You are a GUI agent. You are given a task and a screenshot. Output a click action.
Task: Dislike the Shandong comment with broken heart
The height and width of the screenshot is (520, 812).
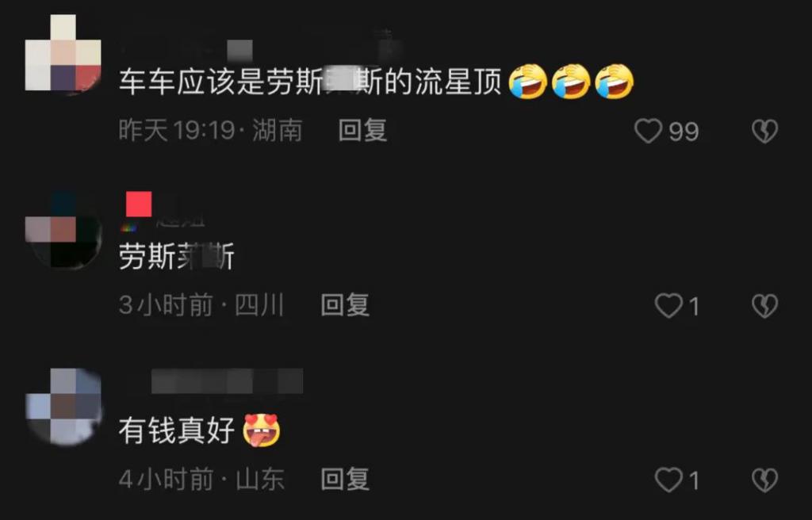tap(765, 480)
